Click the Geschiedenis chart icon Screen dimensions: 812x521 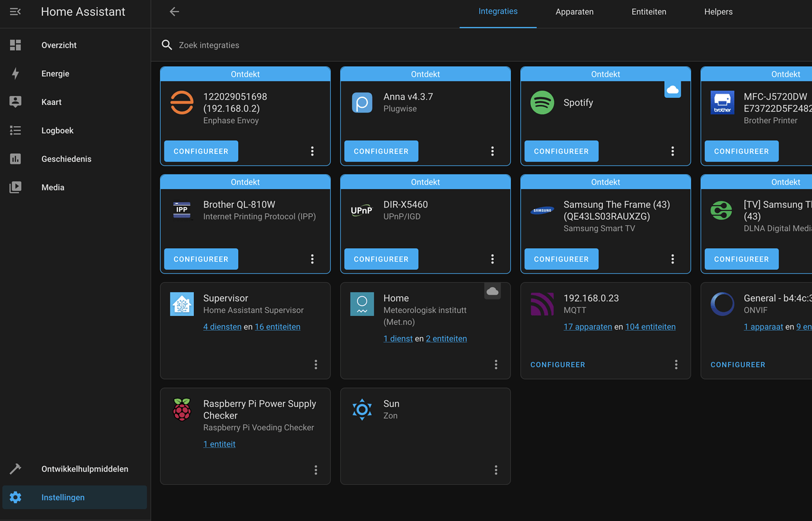pos(15,159)
